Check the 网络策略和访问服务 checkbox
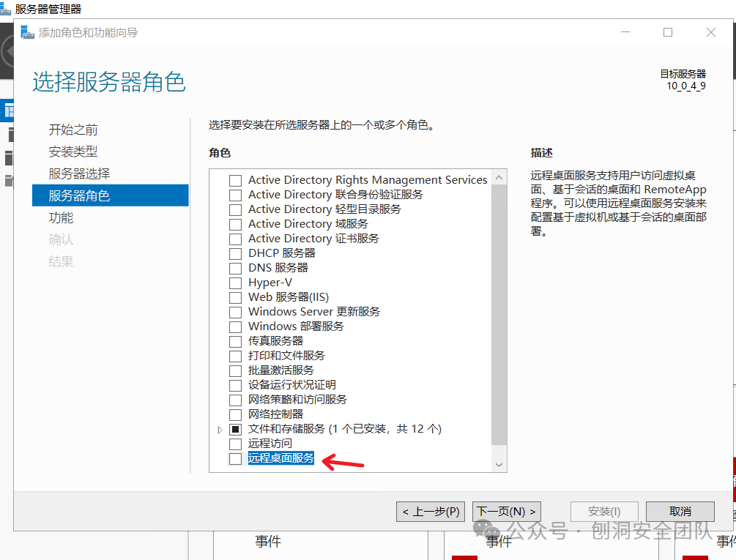The height and width of the screenshot is (560, 736). [235, 400]
